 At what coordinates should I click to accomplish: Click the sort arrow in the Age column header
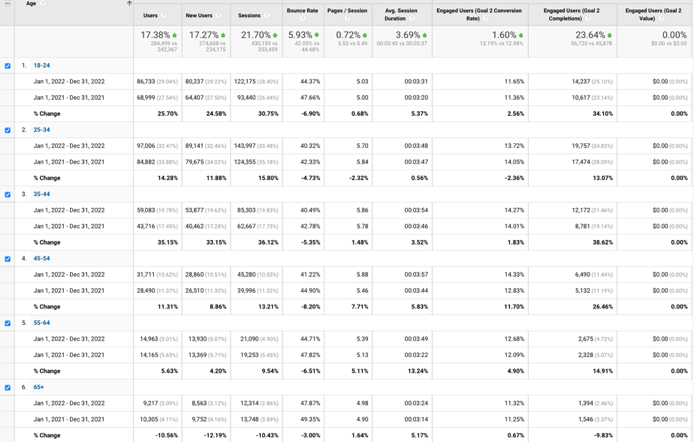pos(129,4)
